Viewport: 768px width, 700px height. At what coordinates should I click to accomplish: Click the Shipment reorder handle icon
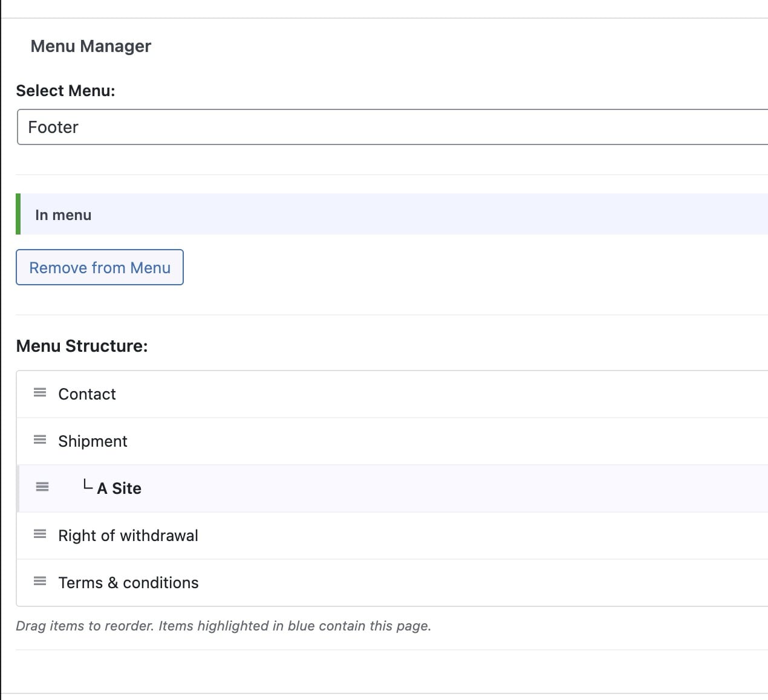(40, 440)
